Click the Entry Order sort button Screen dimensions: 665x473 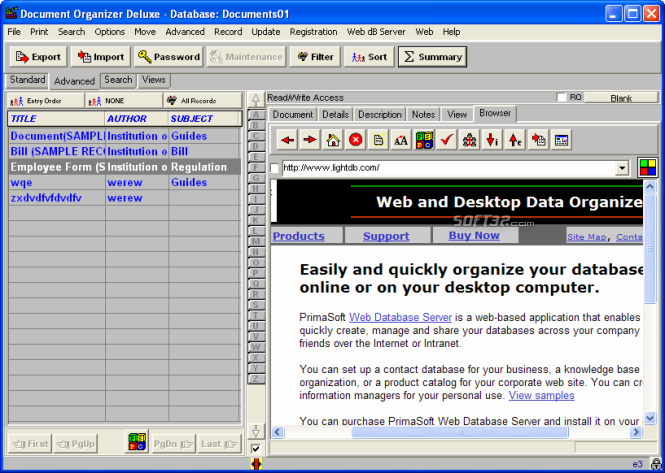tap(45, 101)
